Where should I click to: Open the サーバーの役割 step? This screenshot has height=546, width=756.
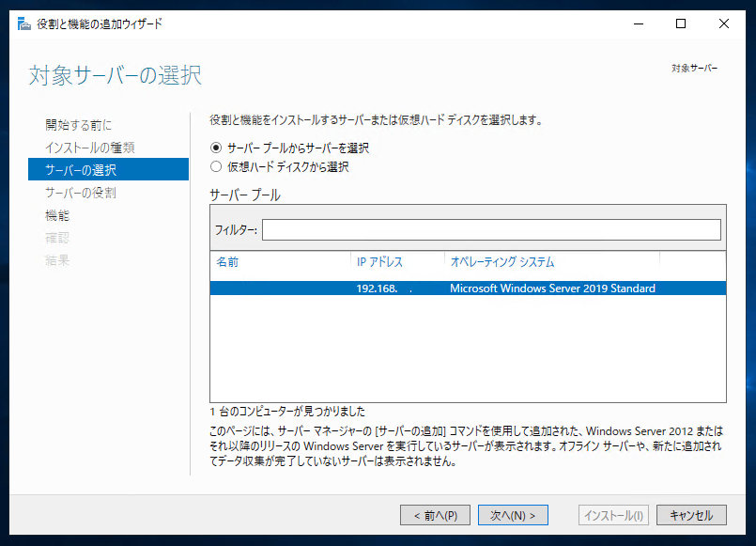81,193
